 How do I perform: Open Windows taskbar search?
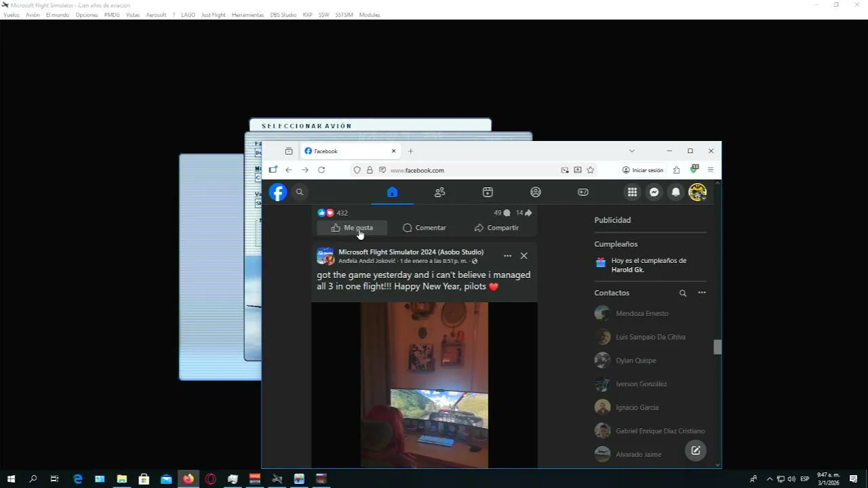33,479
